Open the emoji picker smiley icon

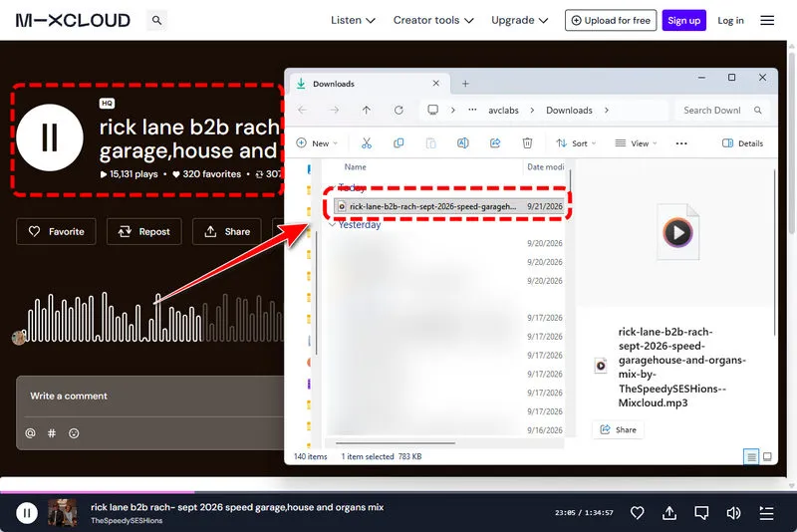(74, 433)
